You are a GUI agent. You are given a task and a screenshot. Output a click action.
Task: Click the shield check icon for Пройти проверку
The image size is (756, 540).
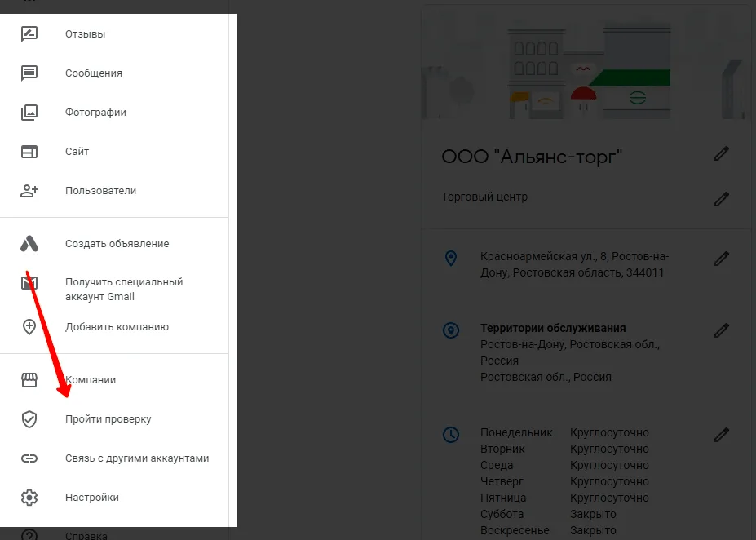[x=29, y=419]
